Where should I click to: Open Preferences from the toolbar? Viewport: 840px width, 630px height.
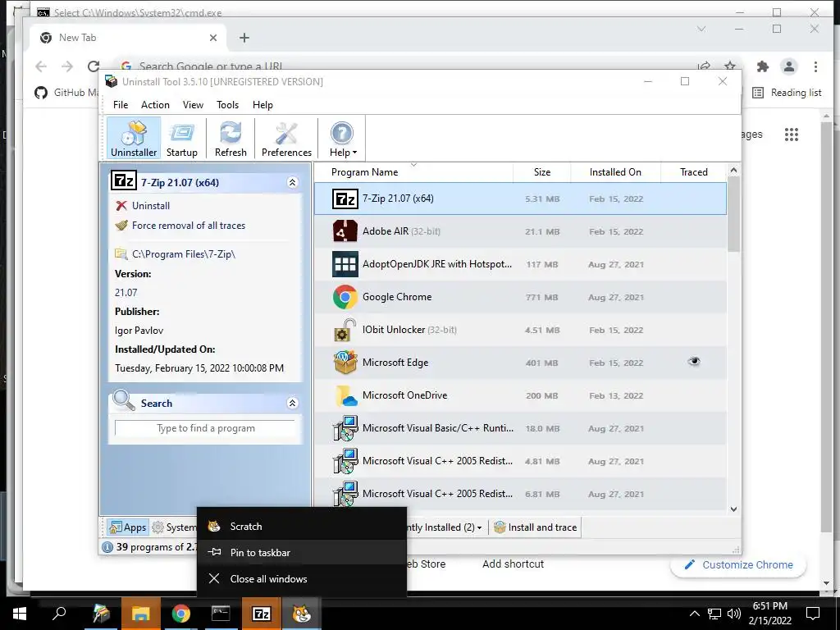pyautogui.click(x=286, y=139)
